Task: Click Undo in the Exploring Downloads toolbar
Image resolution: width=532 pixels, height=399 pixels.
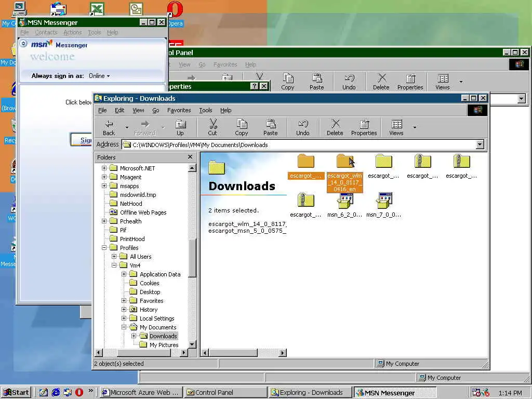Action: (303, 128)
